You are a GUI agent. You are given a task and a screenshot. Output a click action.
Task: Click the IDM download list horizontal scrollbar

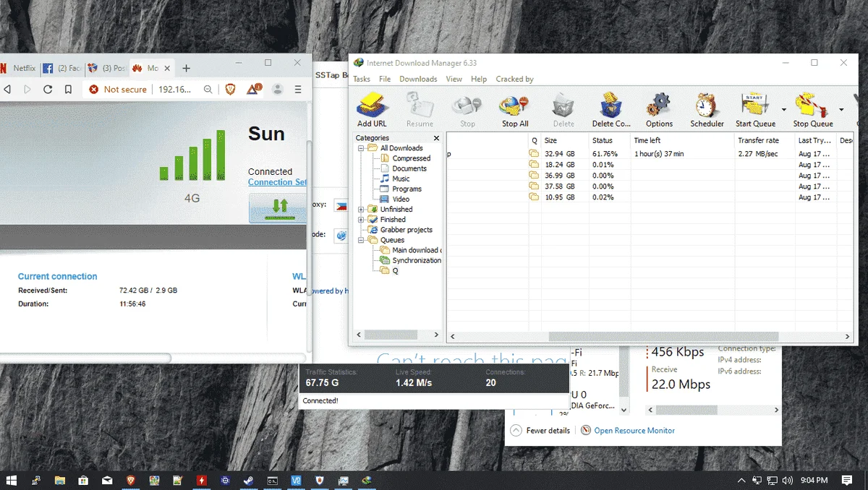point(663,336)
